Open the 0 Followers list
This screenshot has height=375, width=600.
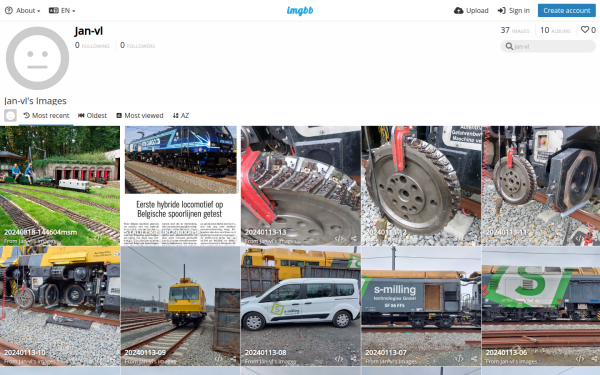[137, 46]
